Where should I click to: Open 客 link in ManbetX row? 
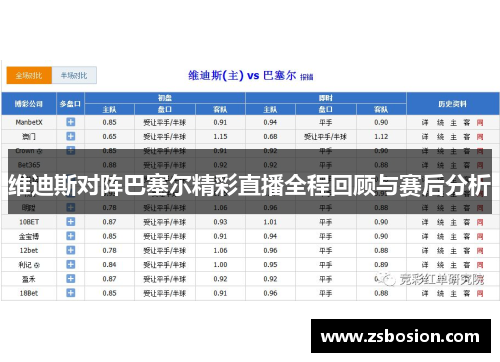click(467, 123)
